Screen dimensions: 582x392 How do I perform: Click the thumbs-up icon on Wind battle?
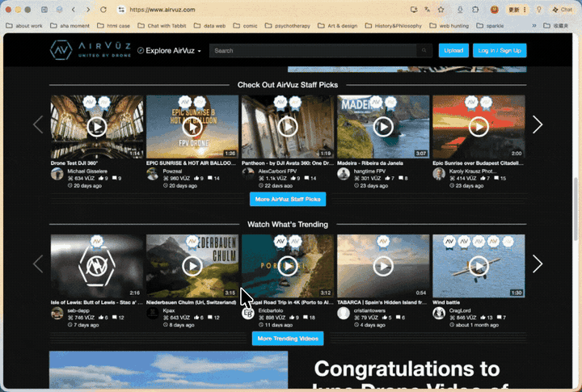(x=483, y=318)
